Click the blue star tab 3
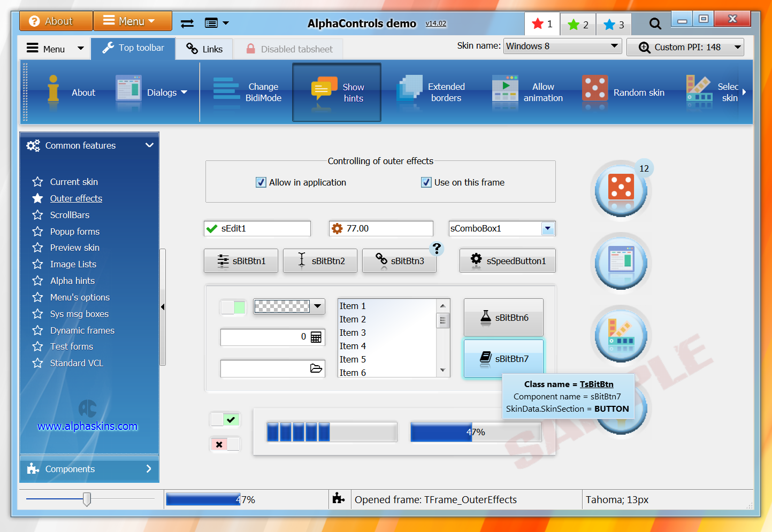 pos(614,25)
